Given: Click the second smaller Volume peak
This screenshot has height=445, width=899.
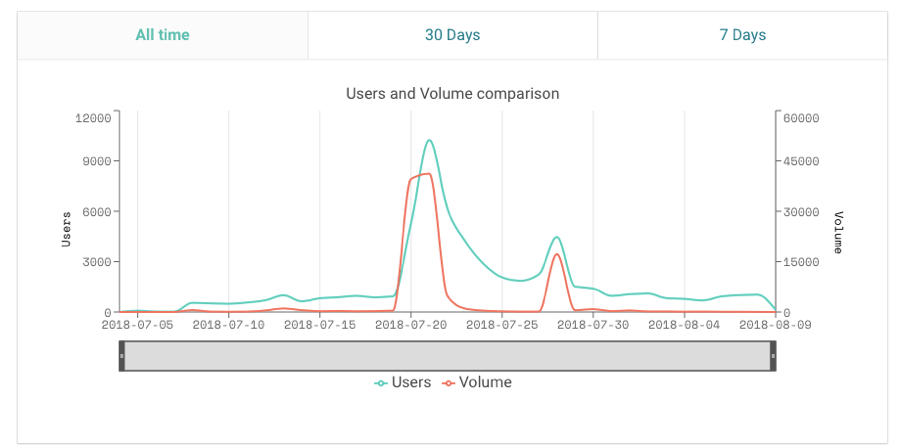Looking at the screenshot, I should (x=557, y=254).
